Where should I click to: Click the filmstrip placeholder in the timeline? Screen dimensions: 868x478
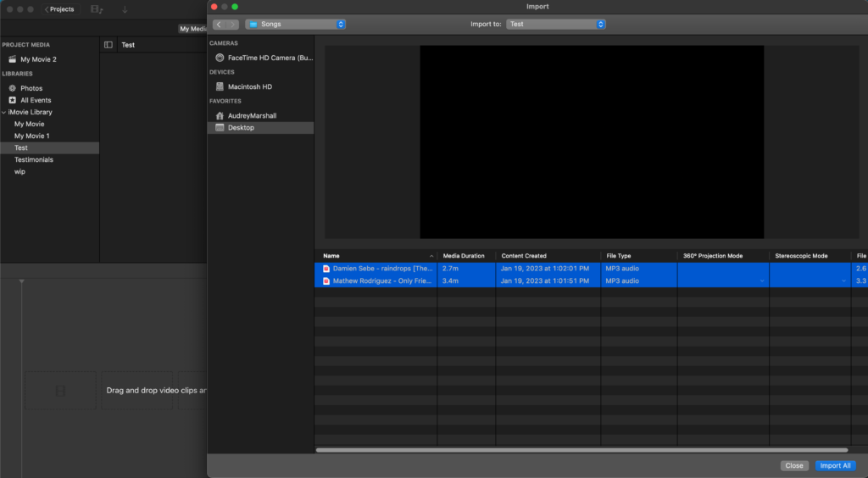[60, 392]
